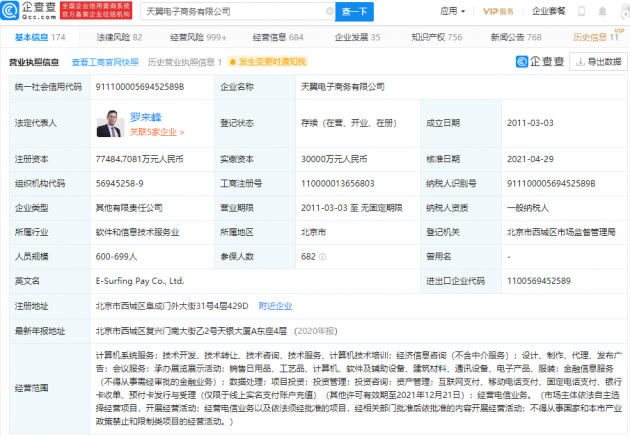Select import-export code 1100569452589
Image resolution: width=630 pixels, height=437 pixels.
539,281
